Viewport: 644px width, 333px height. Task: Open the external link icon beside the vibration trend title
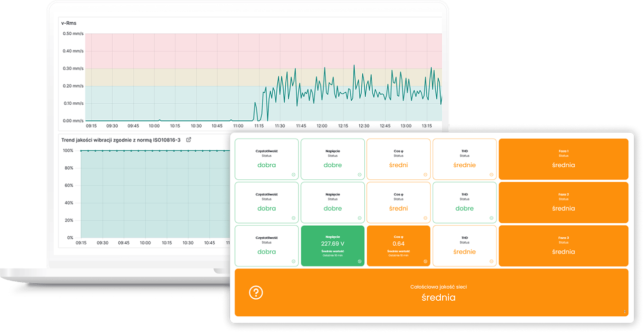189,140
